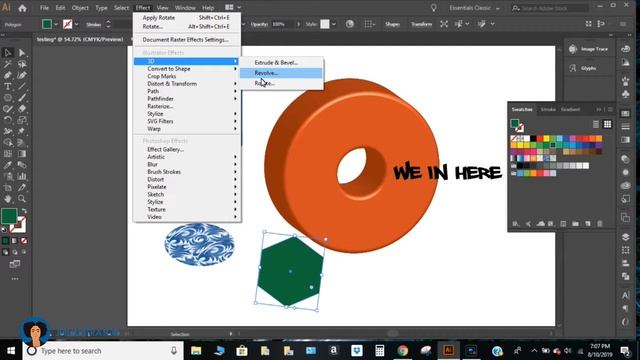640x360 pixels.
Task: Open the Style dropdown arrow
Action: [334, 24]
